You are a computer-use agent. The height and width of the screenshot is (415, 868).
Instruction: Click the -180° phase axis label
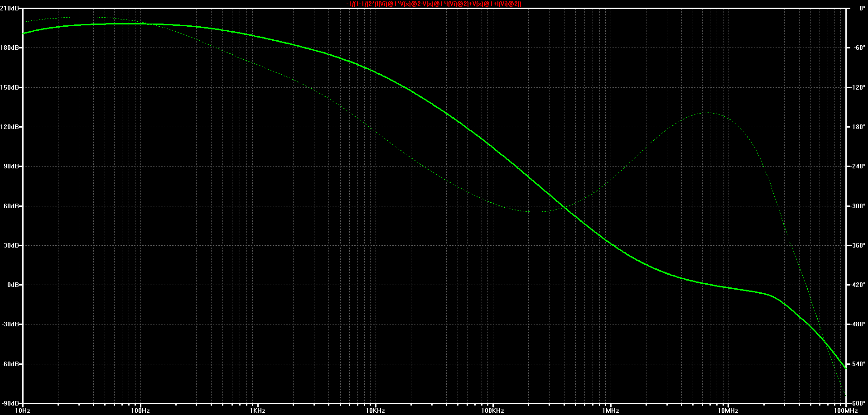coord(858,127)
